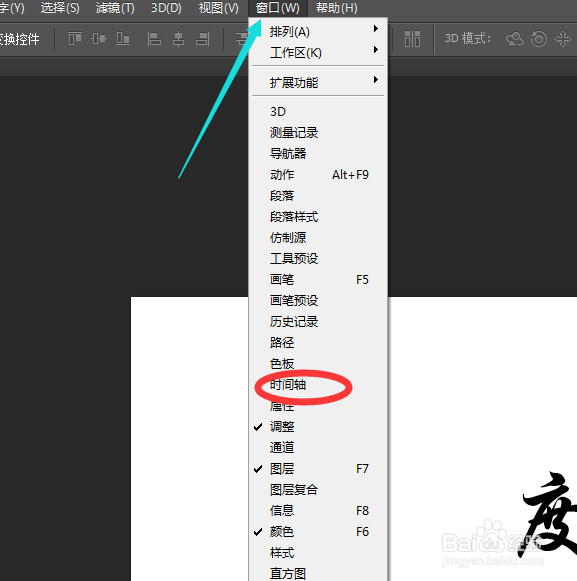Open the 选择(S) menu
The width and height of the screenshot is (577, 581).
tap(60, 8)
